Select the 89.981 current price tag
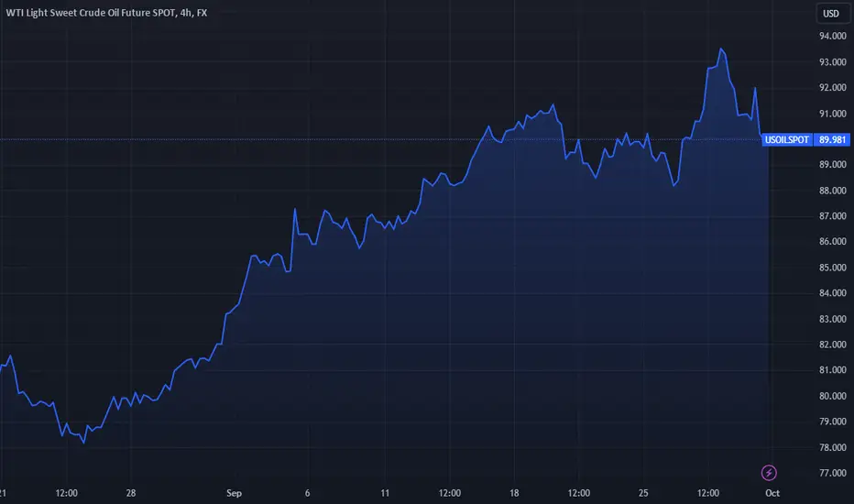This screenshot has width=854, height=504. point(832,139)
